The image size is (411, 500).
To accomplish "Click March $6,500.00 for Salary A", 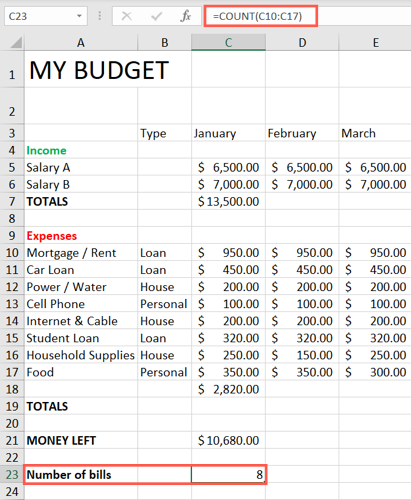I will pyautogui.click(x=375, y=167).
